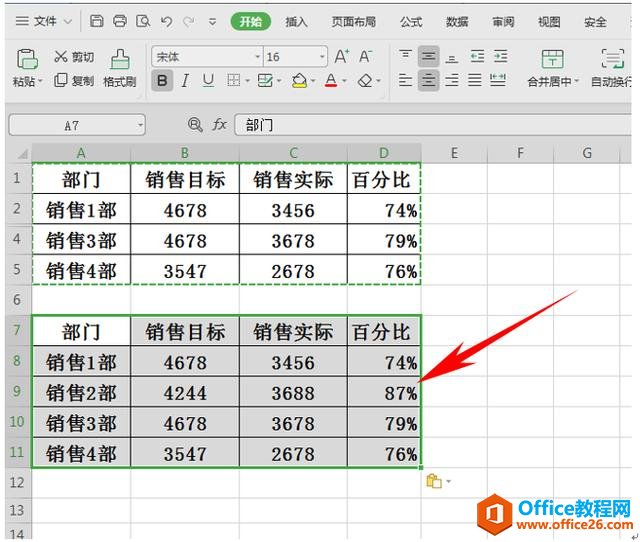This screenshot has height=542, width=640.
Task: Expand the font color dropdown arrow
Action: point(344,81)
